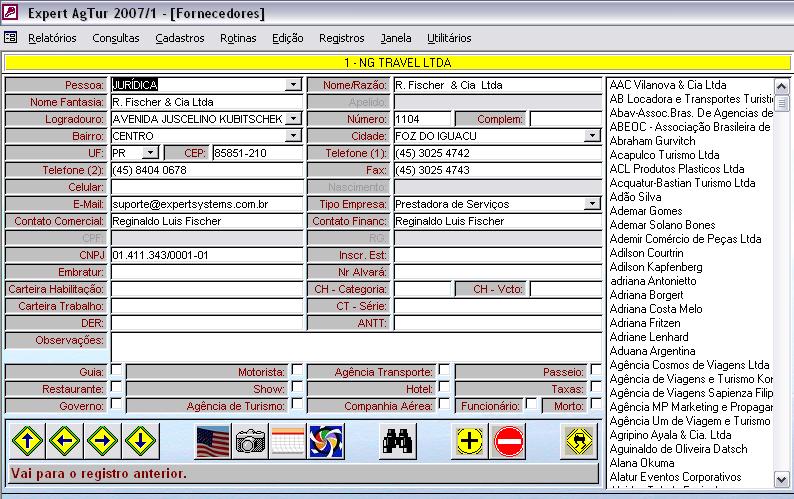This screenshot has width=794, height=499.
Task: Add new record with yellow plus
Action: pos(469,440)
